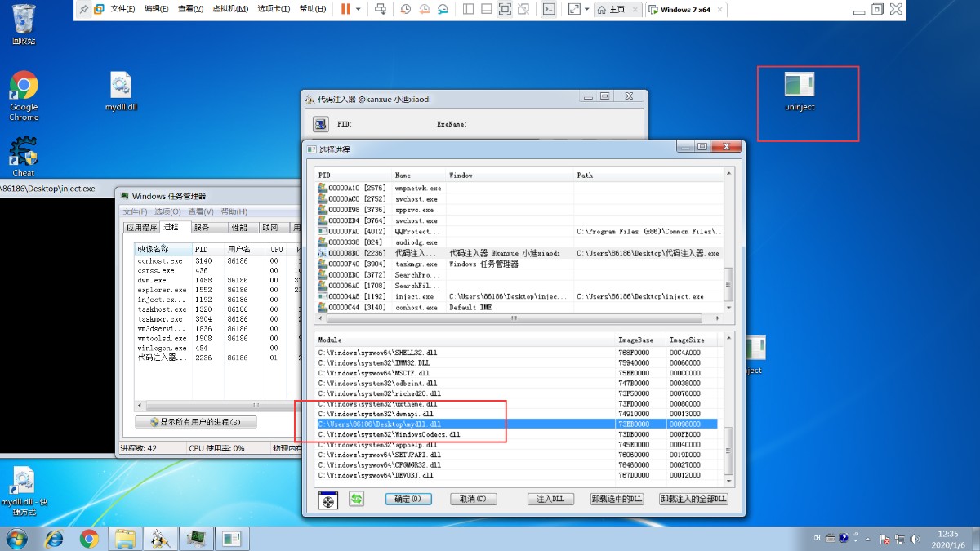Select the inject.exe row in process list
This screenshot has height=551, width=980.
[x=519, y=296]
